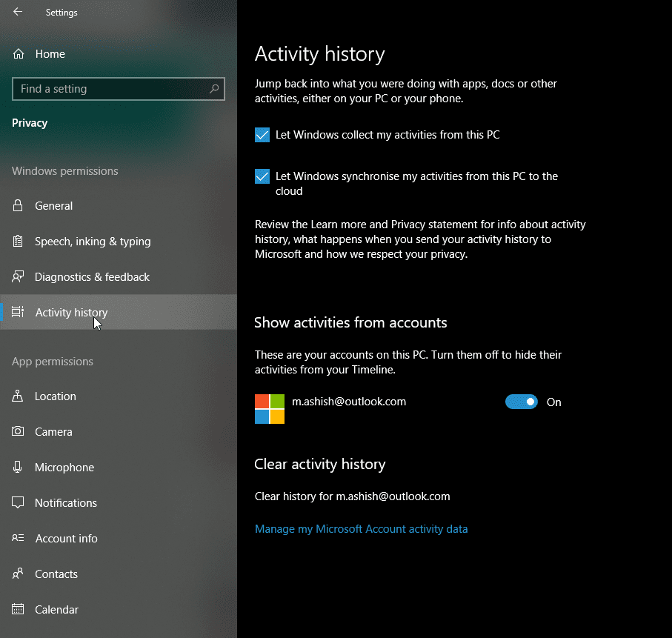This screenshot has height=638, width=672.
Task: Open Calendar permissions page
Action: (x=119, y=609)
